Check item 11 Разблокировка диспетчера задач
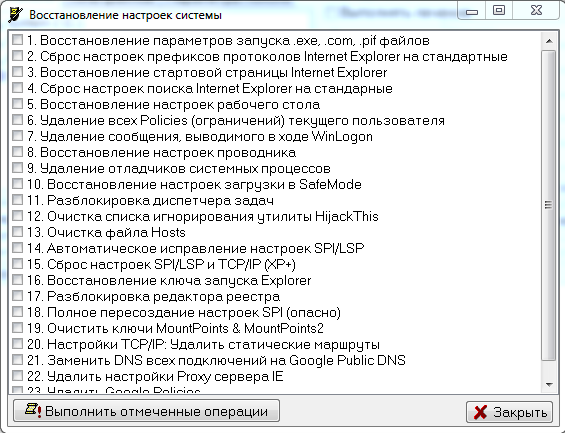This screenshot has width=565, height=433. [17, 200]
